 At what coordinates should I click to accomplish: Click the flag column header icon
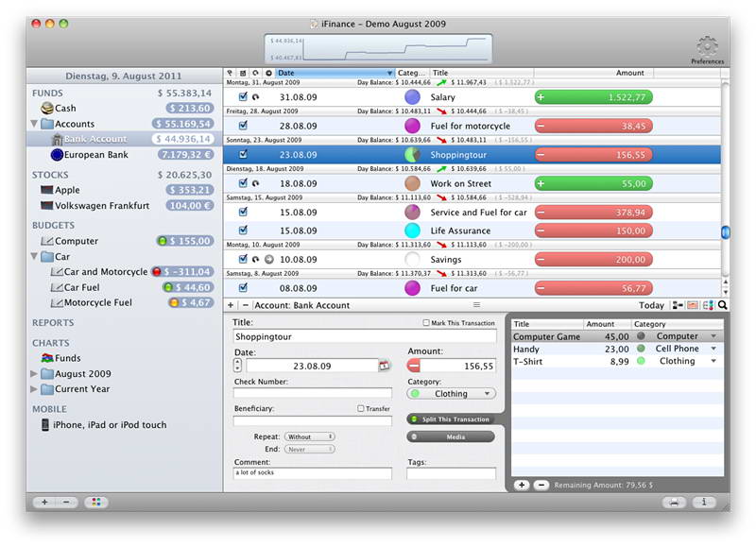click(x=230, y=73)
